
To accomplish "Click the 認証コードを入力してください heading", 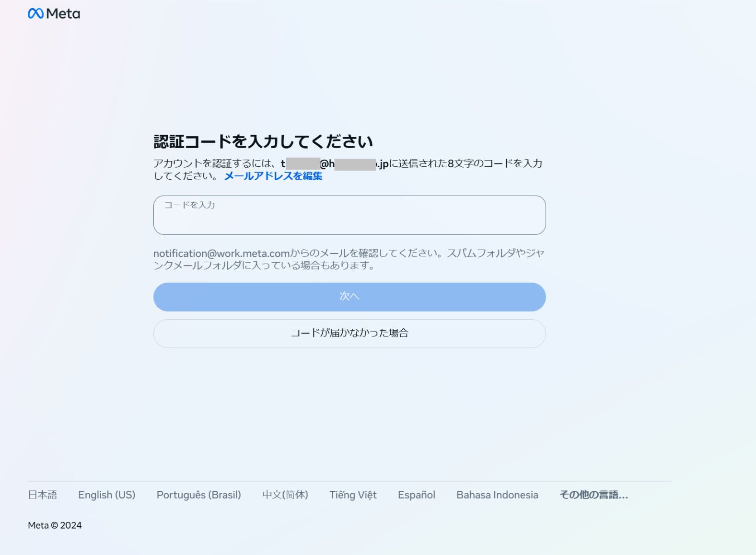I will (x=263, y=141).
